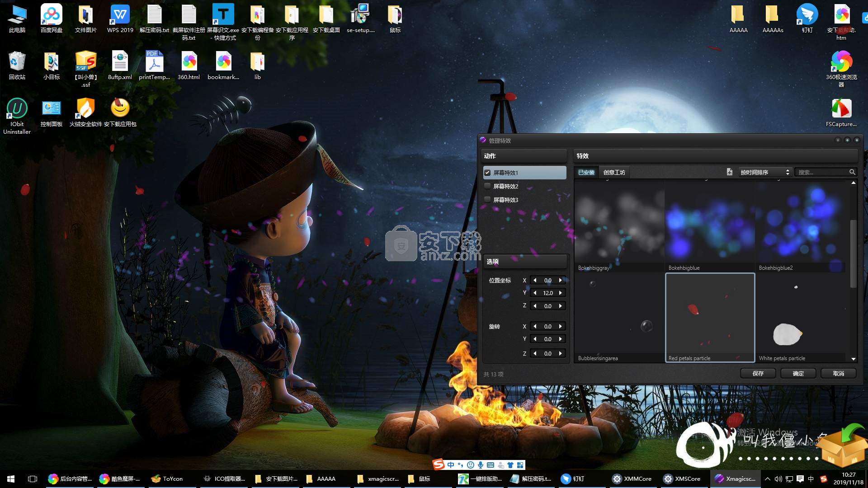Open 火绒安全软件 desktop icon
Image resolution: width=868 pixels, height=488 pixels.
pos(86,113)
